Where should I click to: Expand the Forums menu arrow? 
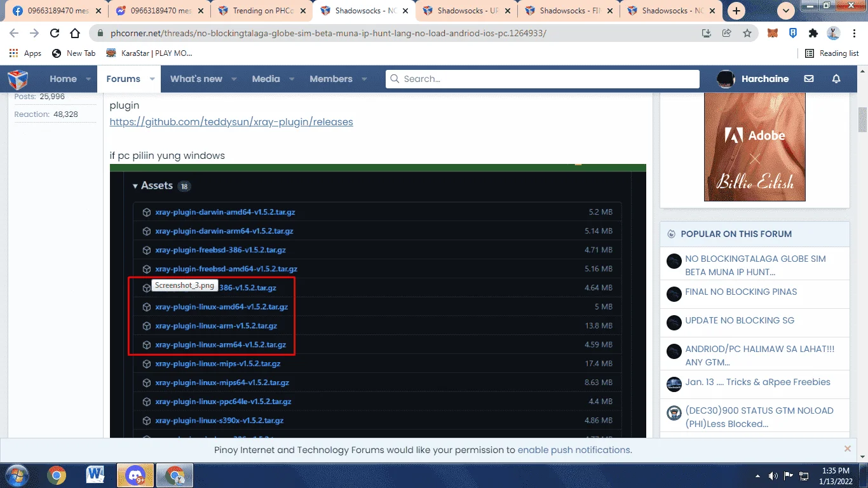click(152, 79)
